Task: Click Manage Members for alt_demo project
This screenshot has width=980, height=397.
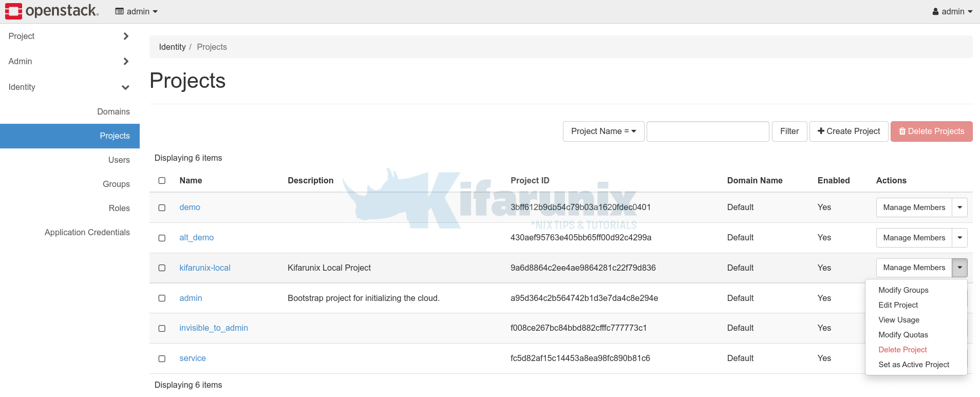Action: point(914,238)
